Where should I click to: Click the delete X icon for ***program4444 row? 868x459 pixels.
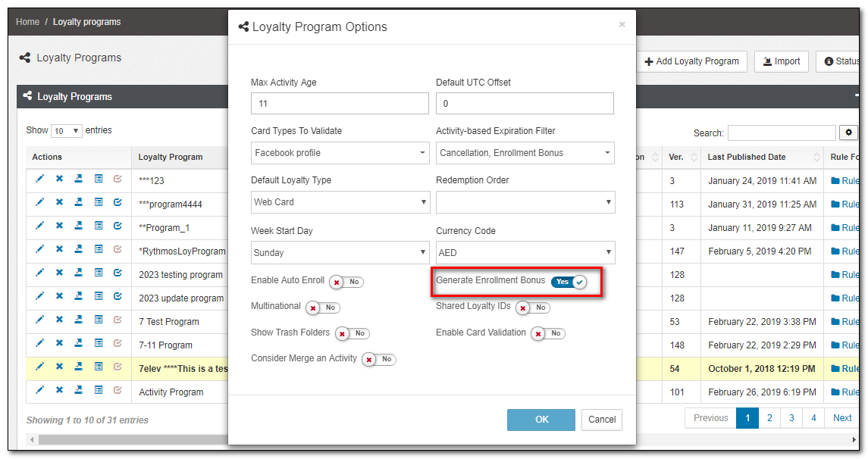coord(59,204)
